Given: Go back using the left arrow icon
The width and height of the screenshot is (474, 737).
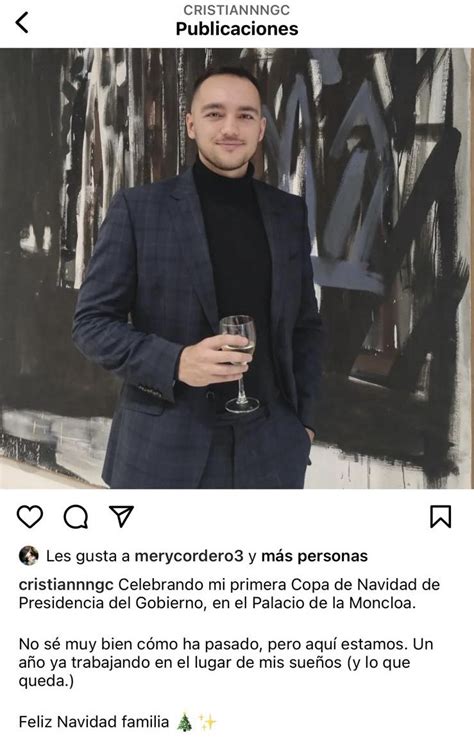Looking at the screenshot, I should [22, 22].
